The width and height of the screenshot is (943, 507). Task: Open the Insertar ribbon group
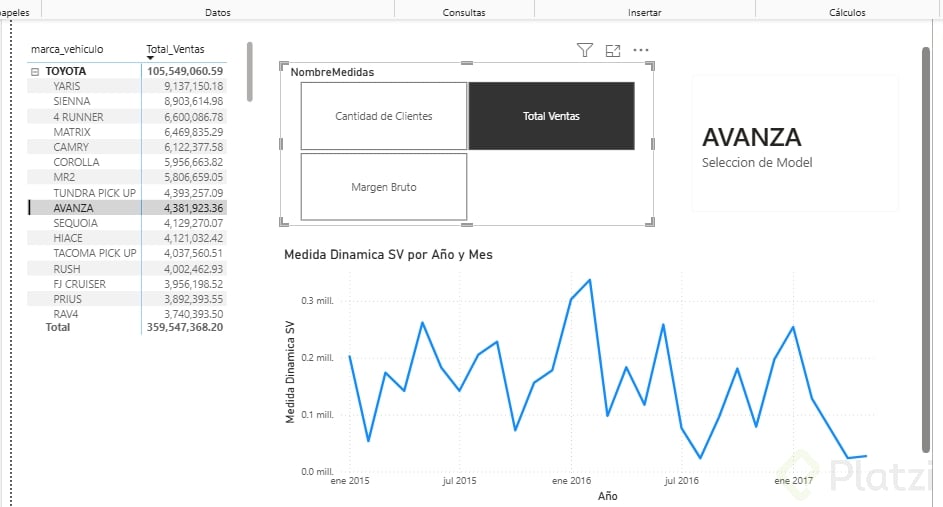click(644, 13)
